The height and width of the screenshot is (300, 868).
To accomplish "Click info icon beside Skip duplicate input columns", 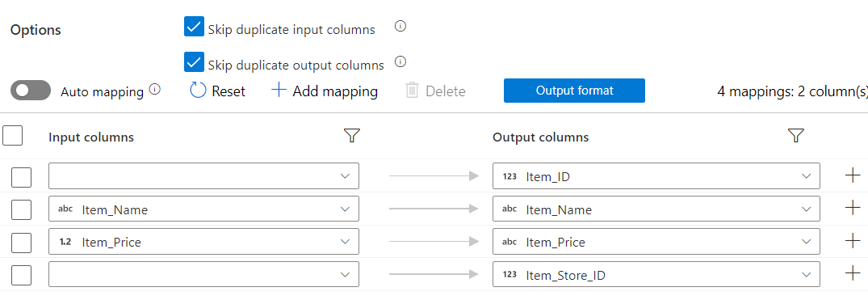I will 400,26.
